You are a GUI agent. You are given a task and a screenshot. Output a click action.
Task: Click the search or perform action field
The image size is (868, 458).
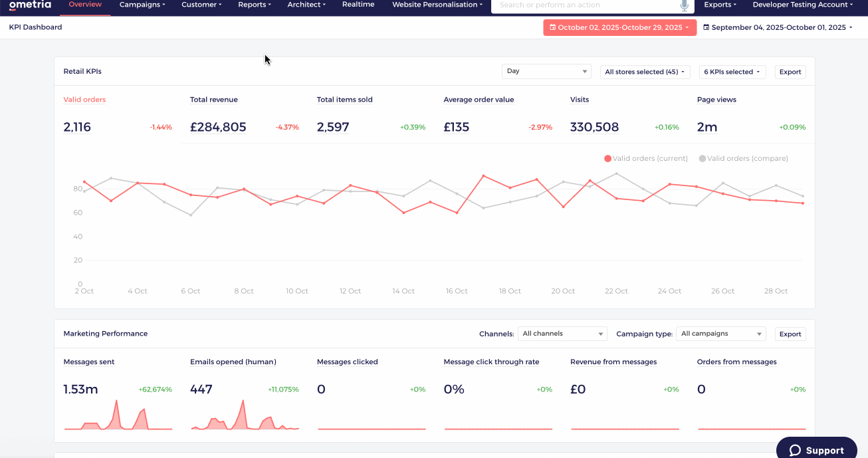(585, 5)
